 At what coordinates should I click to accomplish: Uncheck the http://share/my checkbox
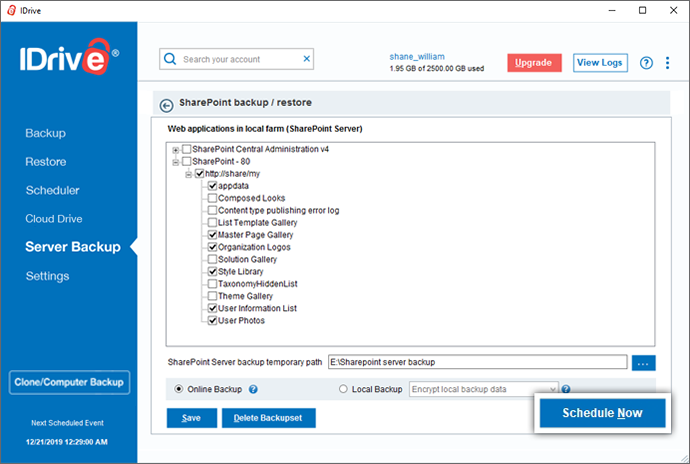coord(199,173)
